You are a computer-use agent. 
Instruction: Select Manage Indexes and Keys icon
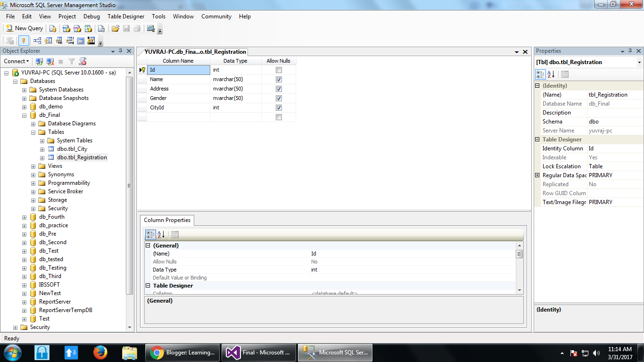(48, 41)
